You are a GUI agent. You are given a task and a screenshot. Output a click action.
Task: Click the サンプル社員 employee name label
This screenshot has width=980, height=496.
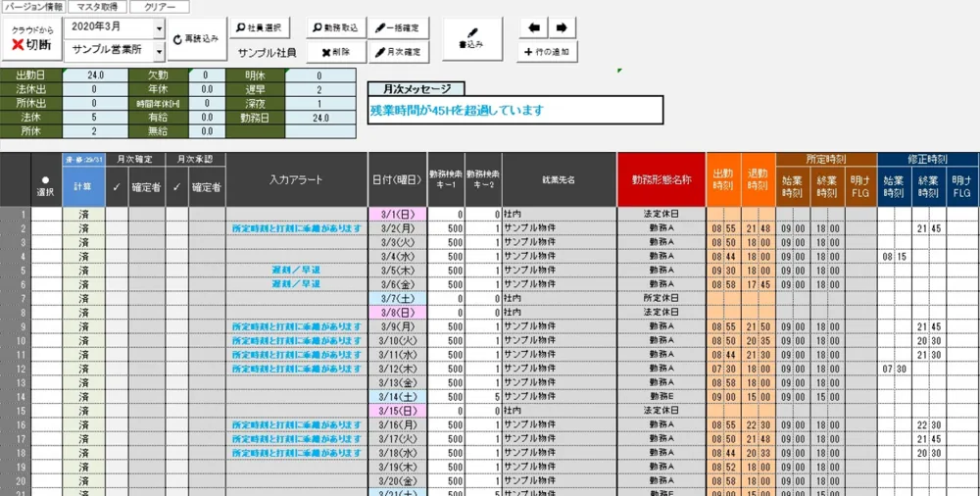coord(267,53)
